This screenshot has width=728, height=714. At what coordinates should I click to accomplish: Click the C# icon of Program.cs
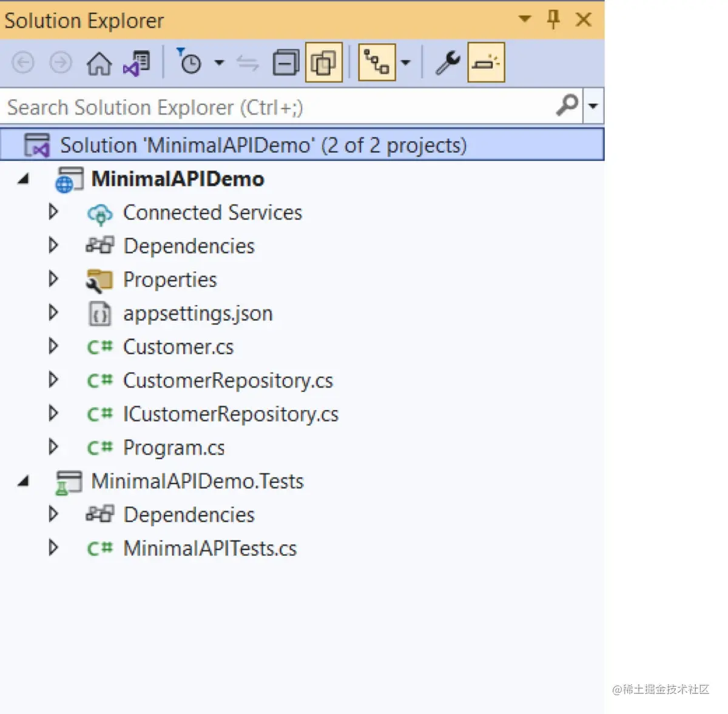[x=100, y=448]
